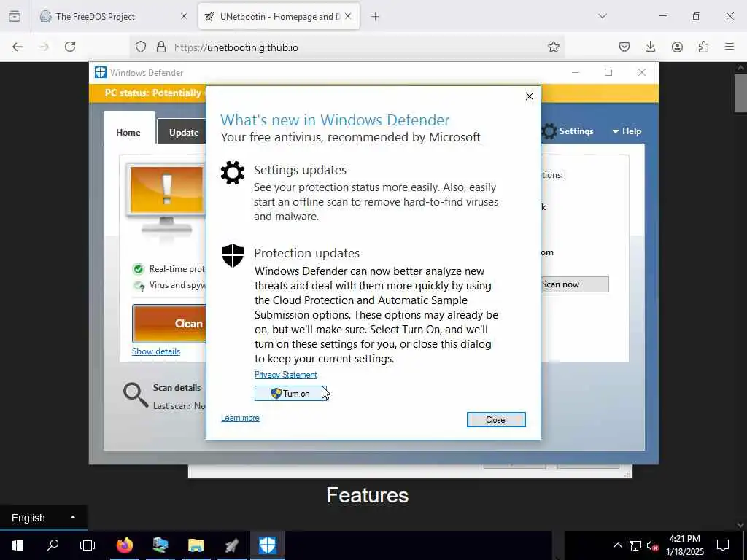Image resolution: width=747 pixels, height=560 pixels.
Task: Click the tracking protection shield icon
Action: [141, 47]
